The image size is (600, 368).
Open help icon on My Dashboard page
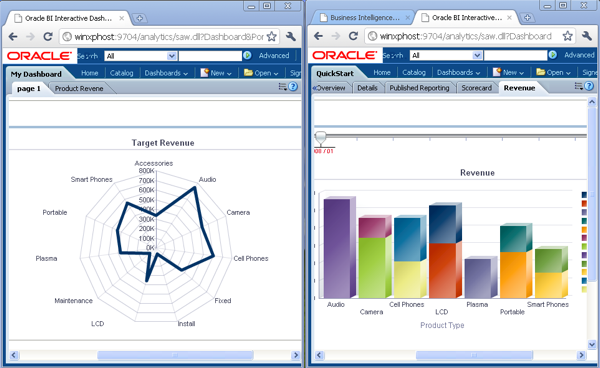tap(293, 87)
